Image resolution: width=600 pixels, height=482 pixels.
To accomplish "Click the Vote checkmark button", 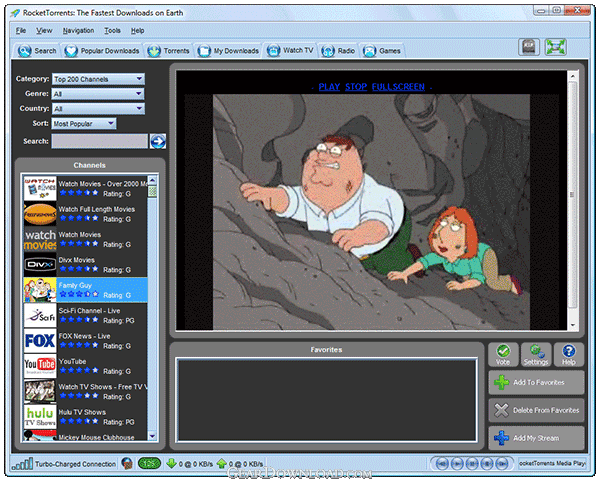I will 503,355.
